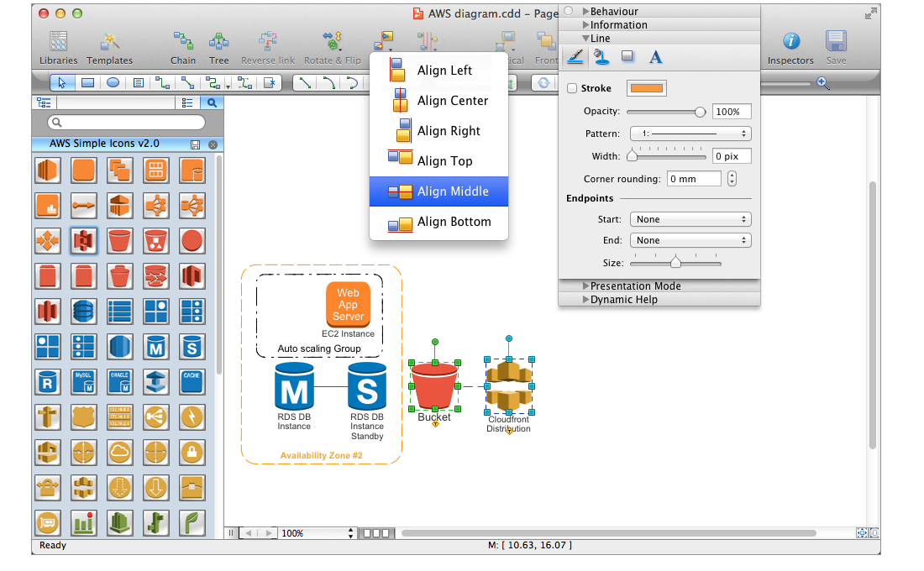Open the Shadow tab in inspector
The image size is (924, 571).
coord(627,56)
